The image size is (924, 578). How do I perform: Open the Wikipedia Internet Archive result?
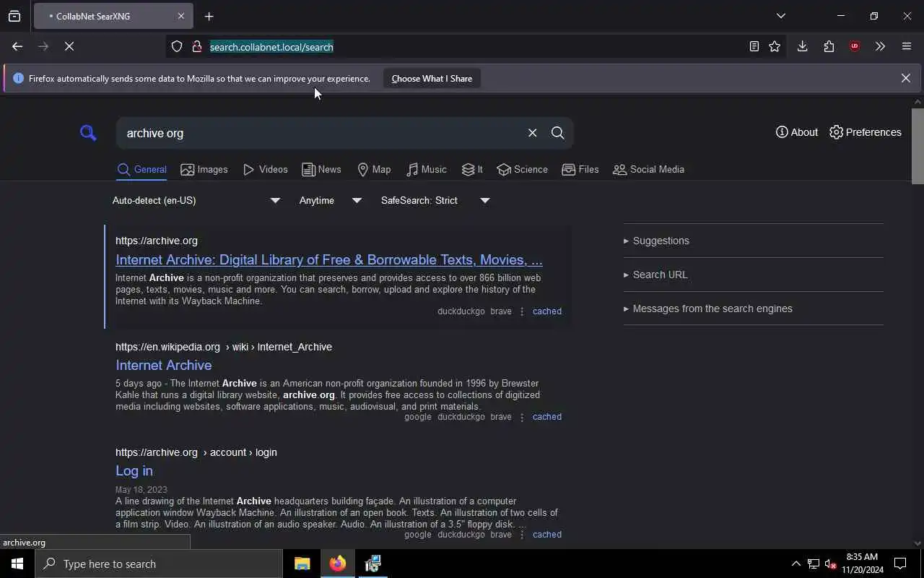pos(164,365)
